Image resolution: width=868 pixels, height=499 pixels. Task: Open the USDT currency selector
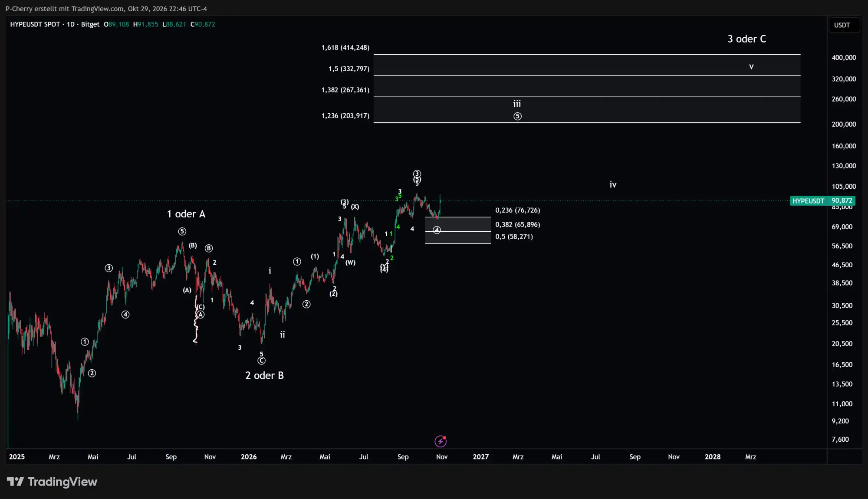click(844, 25)
